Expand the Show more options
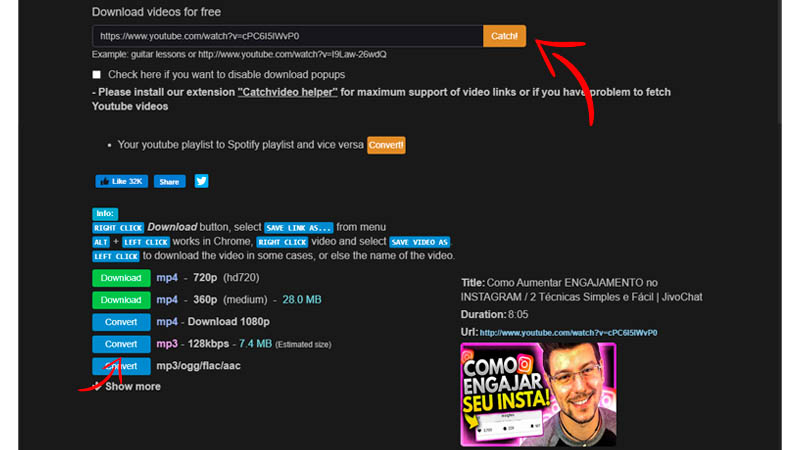Image resolution: width=800 pixels, height=450 pixels. pos(127,386)
